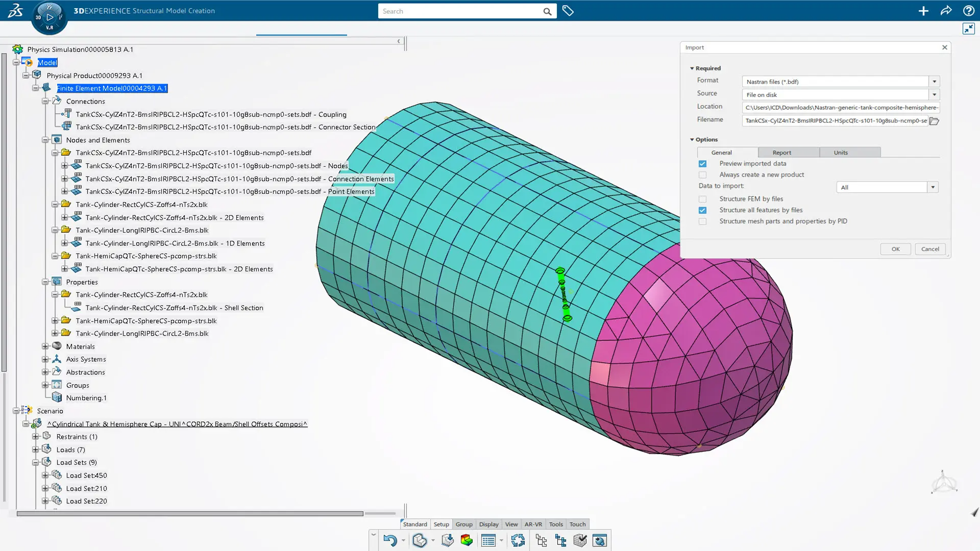This screenshot has width=980, height=551.
Task: Click the Update refresh arrows icon
Action: (518, 540)
